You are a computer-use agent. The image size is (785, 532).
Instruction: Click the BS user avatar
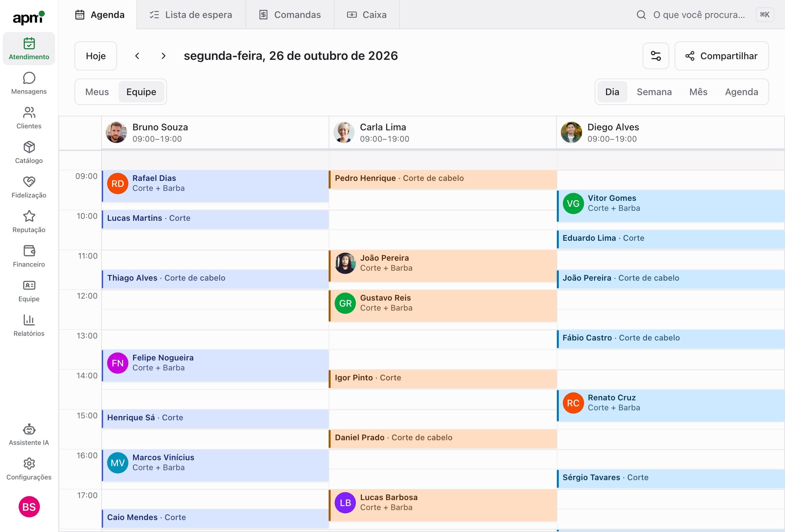pyautogui.click(x=29, y=507)
